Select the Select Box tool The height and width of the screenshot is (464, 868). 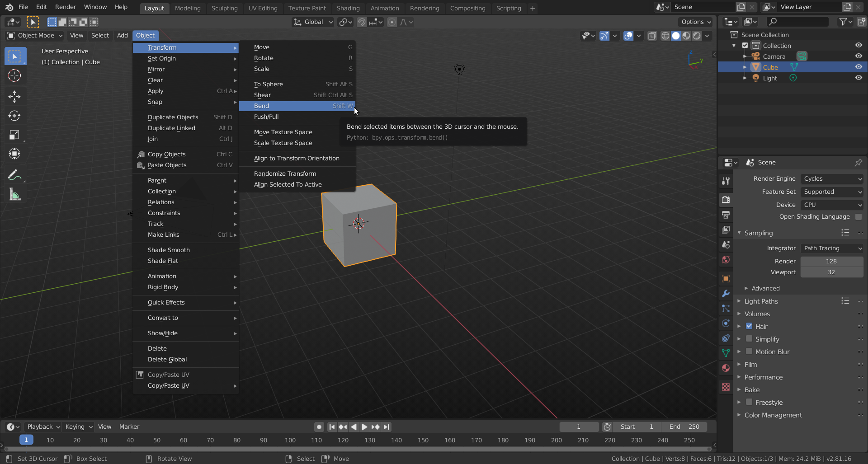click(x=15, y=56)
